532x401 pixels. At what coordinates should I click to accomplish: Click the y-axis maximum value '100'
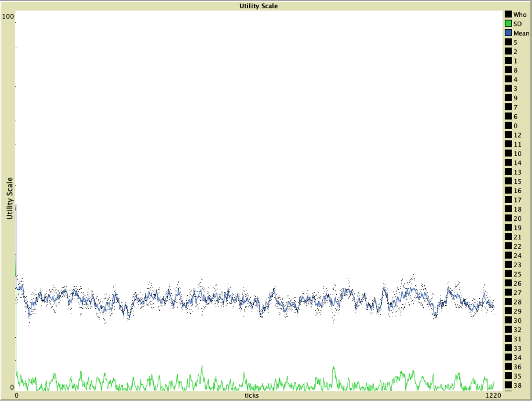click(x=8, y=16)
